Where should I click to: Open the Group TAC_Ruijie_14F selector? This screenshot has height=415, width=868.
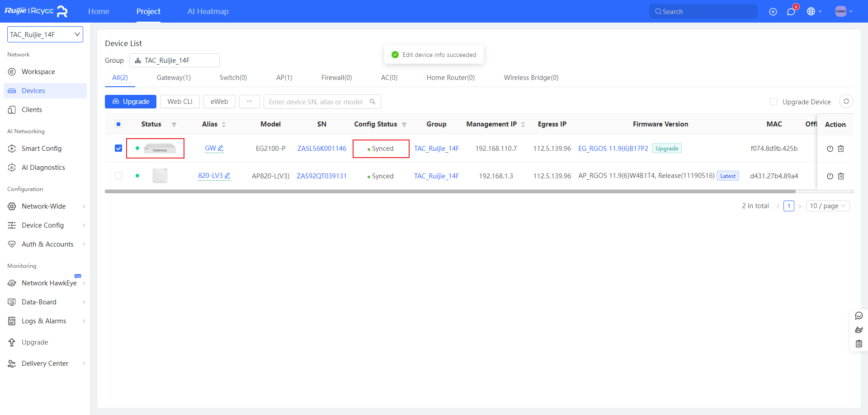pyautogui.click(x=175, y=60)
